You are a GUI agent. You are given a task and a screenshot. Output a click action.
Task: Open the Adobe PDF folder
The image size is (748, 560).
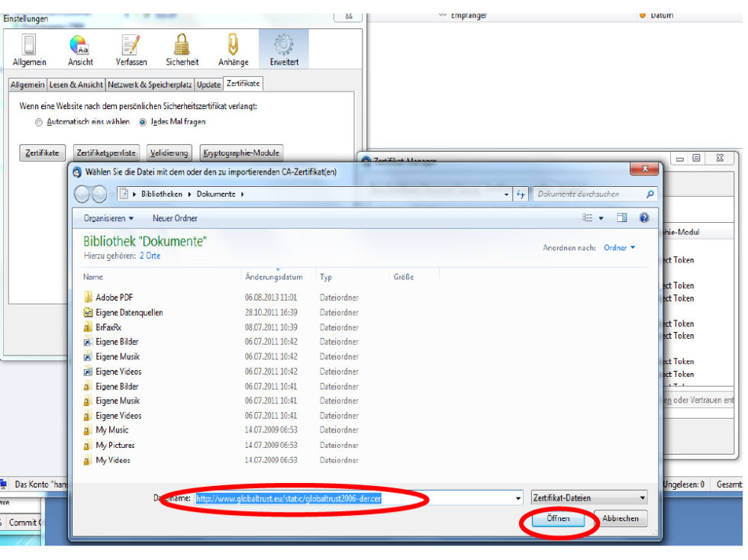(x=114, y=298)
